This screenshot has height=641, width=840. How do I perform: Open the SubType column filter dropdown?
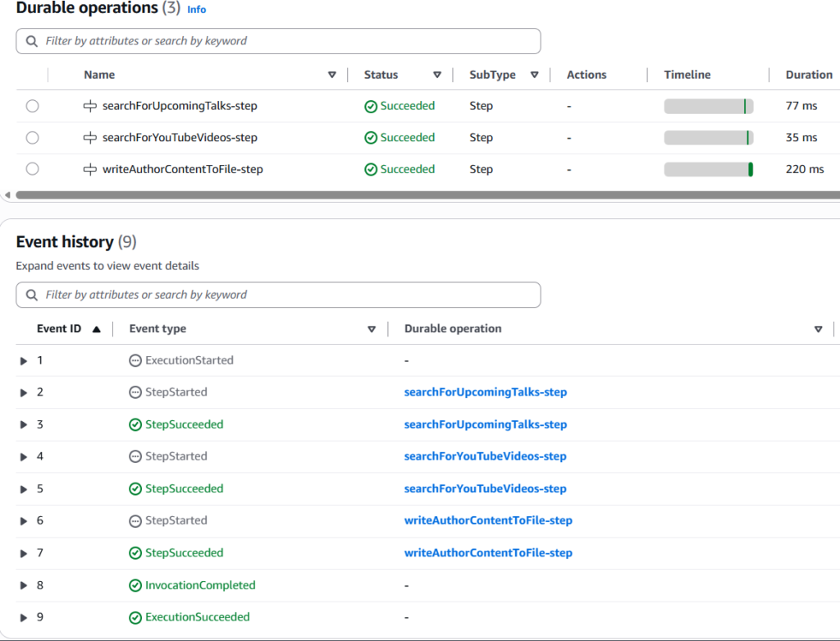pos(534,75)
